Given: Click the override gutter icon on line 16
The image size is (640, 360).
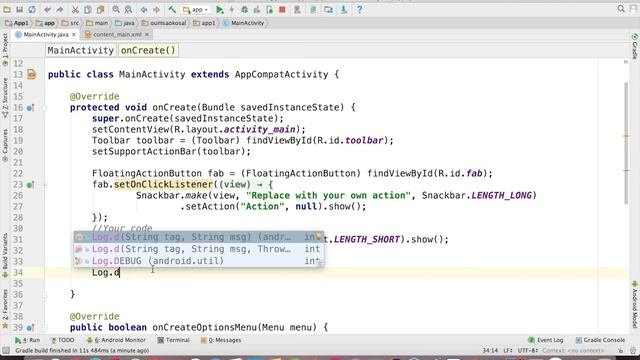Looking at the screenshot, I should coord(30,108).
